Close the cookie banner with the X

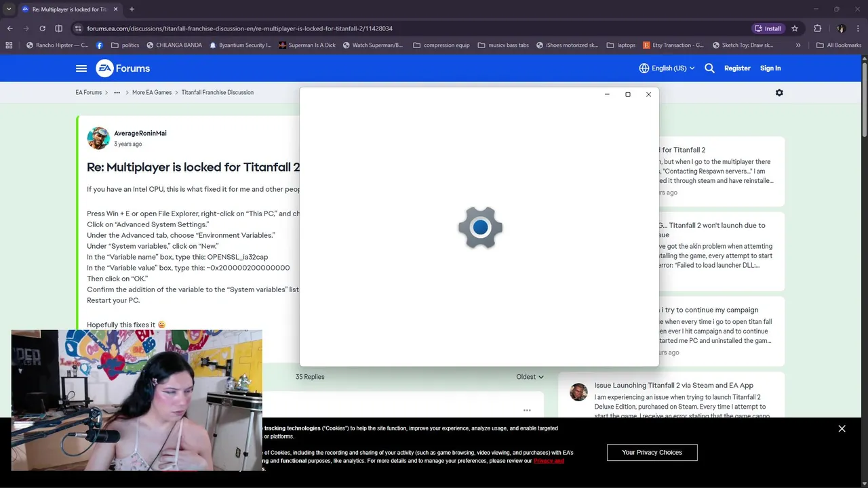[842, 428]
